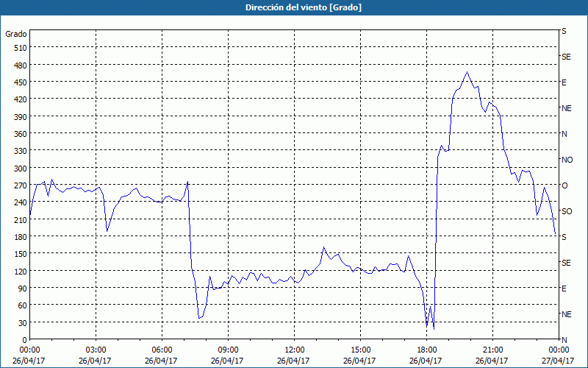Image resolution: width=588 pixels, height=368 pixels.
Task: Click the 00:00 label above 27/04/17
Action: tap(559, 350)
